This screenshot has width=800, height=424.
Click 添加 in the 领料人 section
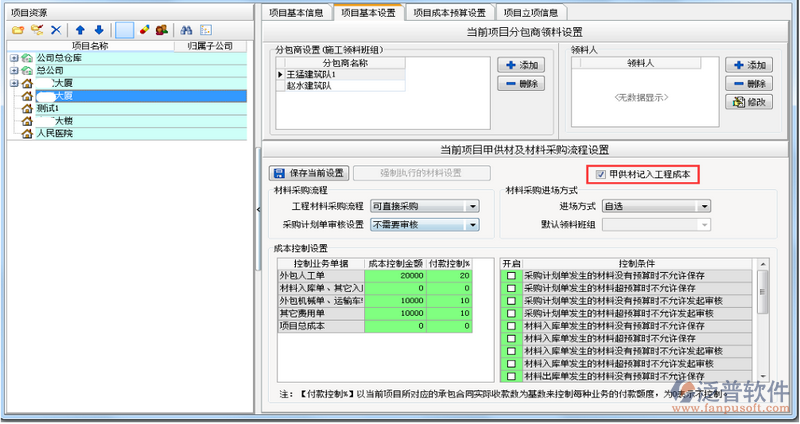[x=749, y=65]
